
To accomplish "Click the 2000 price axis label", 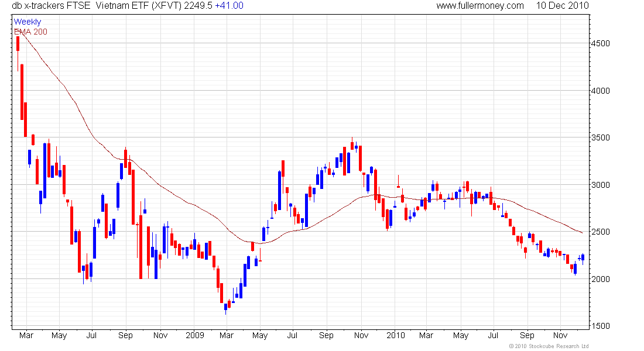I will pyautogui.click(x=601, y=279).
